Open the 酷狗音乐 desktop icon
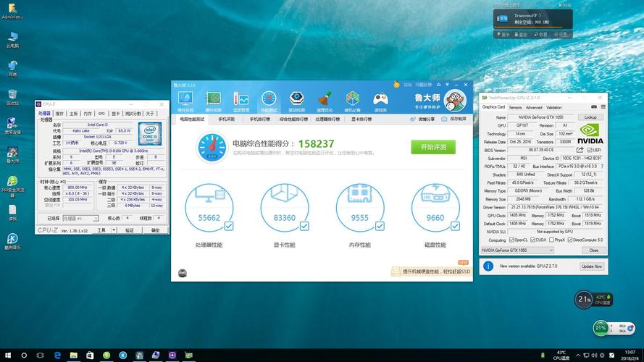The height and width of the screenshot is (362, 644). (x=12, y=241)
